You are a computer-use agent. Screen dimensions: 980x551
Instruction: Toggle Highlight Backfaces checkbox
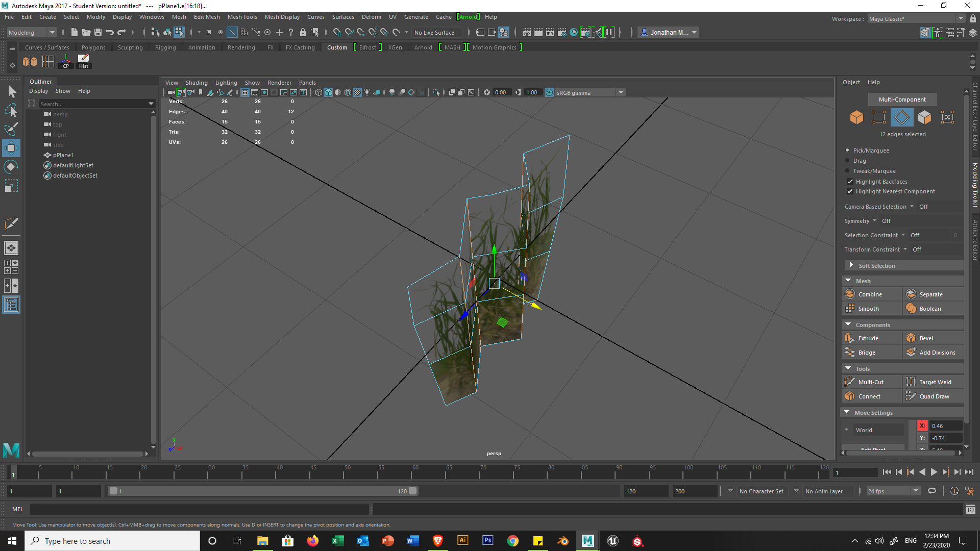[850, 181]
